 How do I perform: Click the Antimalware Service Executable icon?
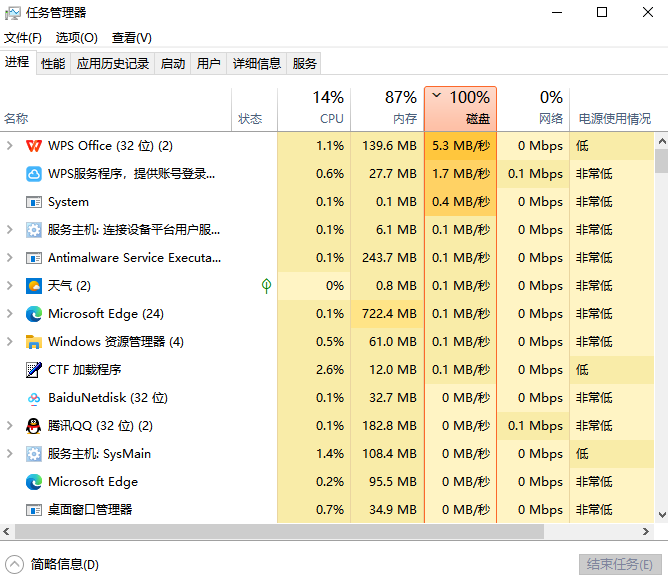[34, 258]
